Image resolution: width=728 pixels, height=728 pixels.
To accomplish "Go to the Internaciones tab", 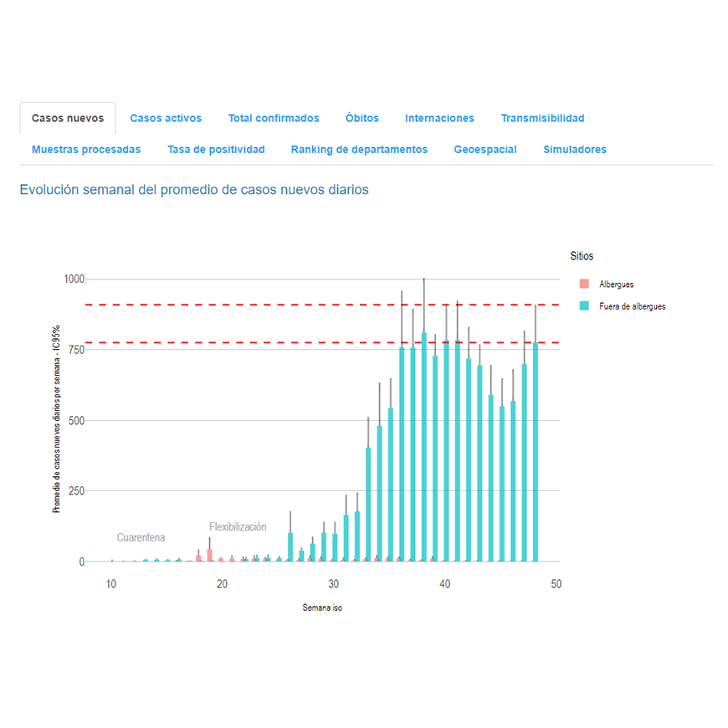I will tap(439, 118).
